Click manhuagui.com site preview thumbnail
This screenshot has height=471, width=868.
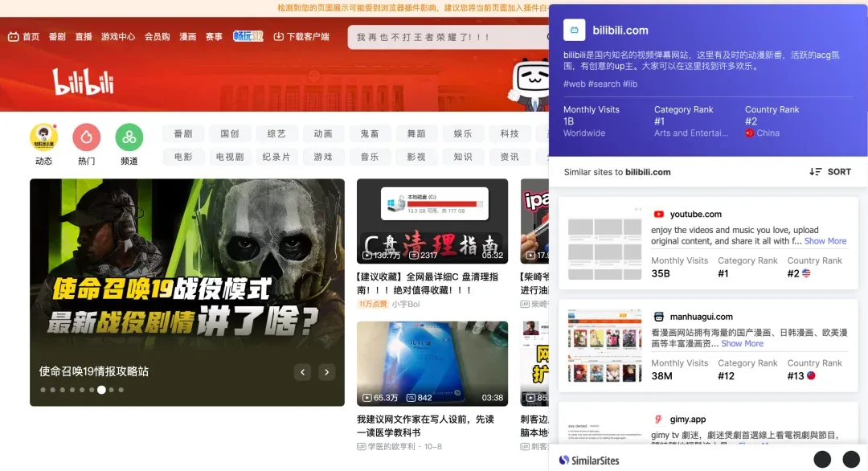click(604, 346)
